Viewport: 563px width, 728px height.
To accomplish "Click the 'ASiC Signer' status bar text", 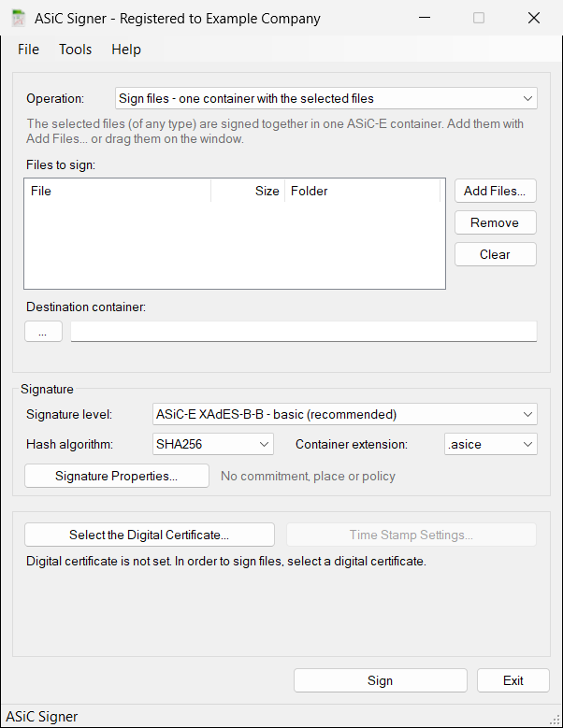I will [x=42, y=717].
